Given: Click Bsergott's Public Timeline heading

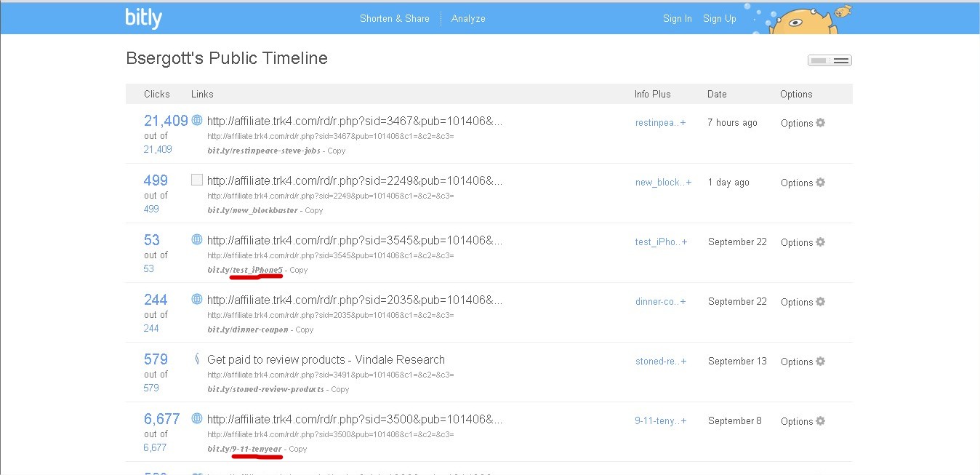Looking at the screenshot, I should click(x=227, y=58).
